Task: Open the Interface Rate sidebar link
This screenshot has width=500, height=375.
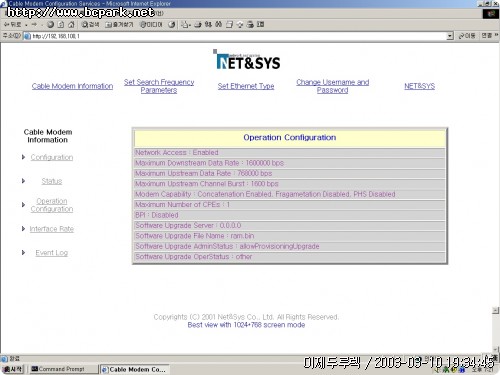Action: pyautogui.click(x=52, y=229)
